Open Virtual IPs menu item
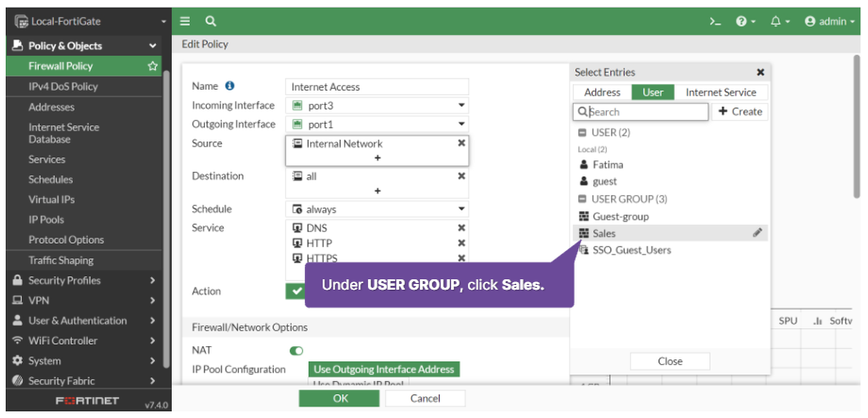Viewport: 868px width, 418px height. [x=52, y=199]
